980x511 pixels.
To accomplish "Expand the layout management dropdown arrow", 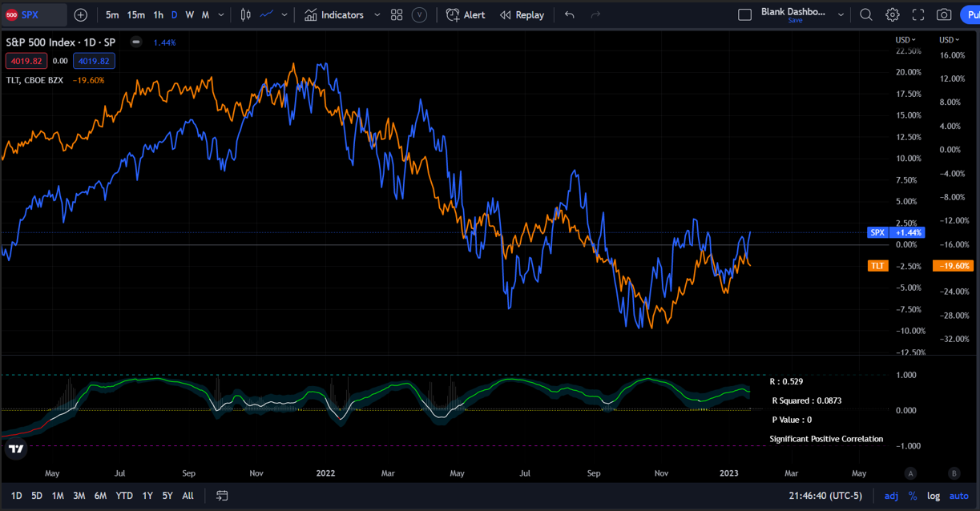I will 841,14.
